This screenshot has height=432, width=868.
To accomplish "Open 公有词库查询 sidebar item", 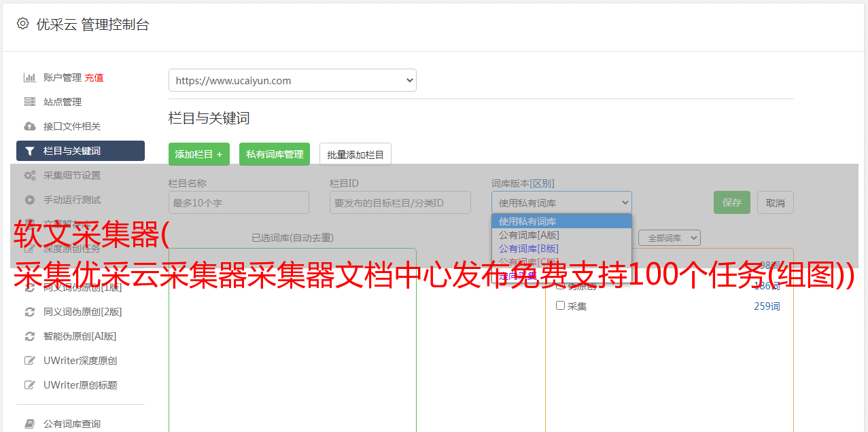I will point(72,424).
